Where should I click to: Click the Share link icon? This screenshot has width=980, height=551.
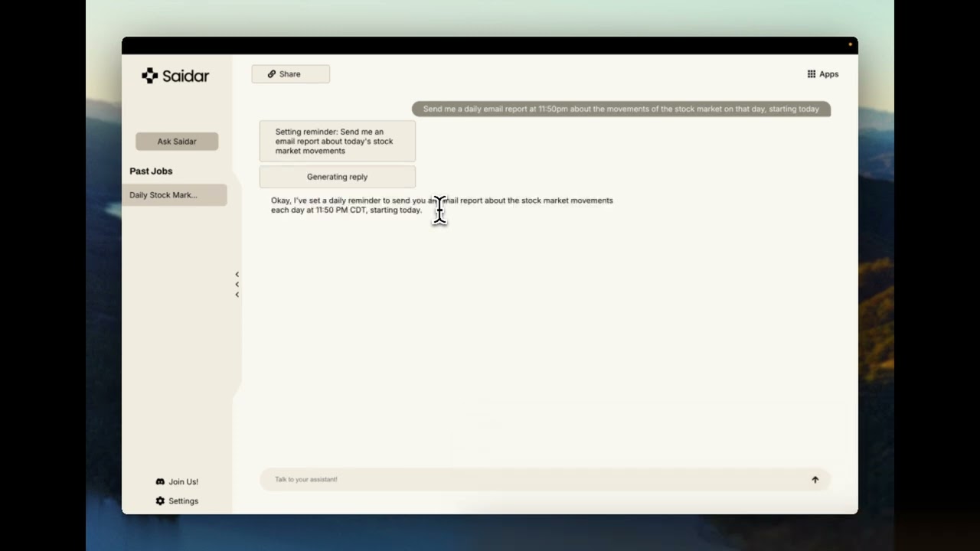coord(272,74)
